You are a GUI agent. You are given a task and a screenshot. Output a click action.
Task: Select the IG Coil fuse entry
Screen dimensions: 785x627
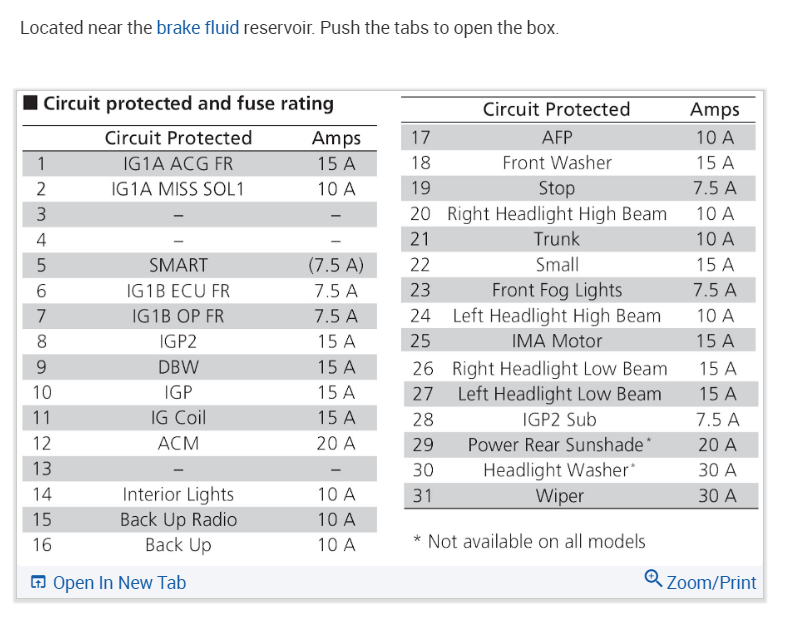(178, 418)
